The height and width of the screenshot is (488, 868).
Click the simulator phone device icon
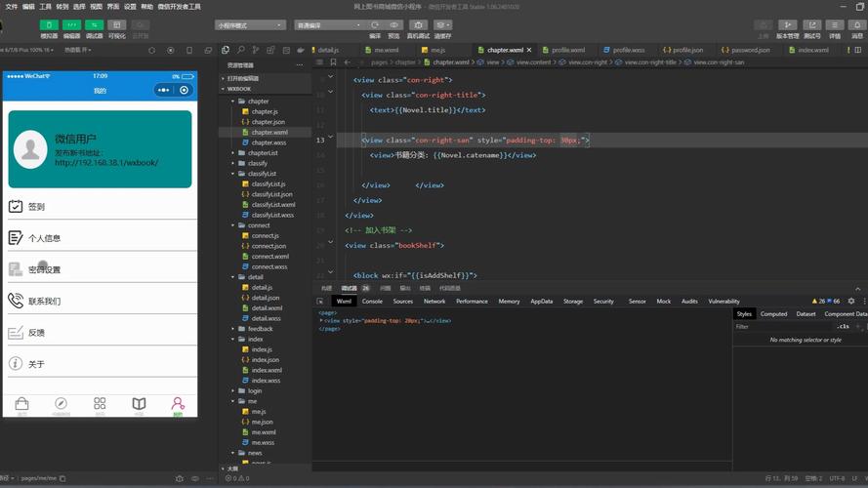pos(189,50)
